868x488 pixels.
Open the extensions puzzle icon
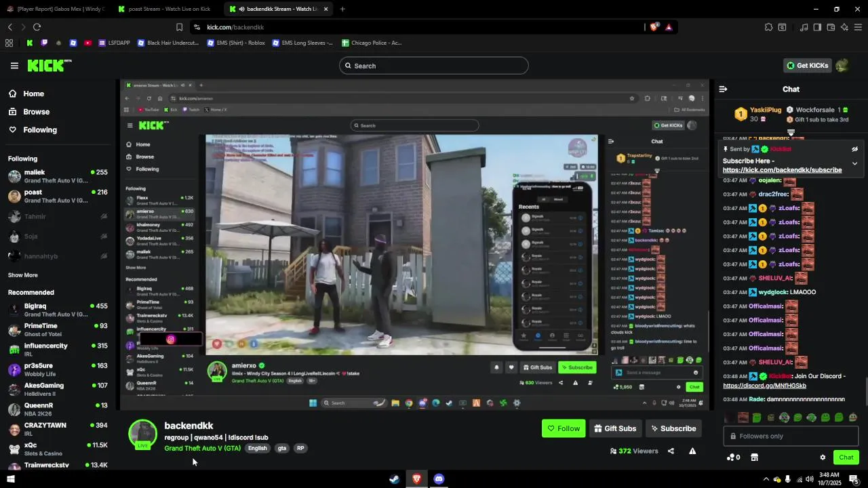[x=768, y=27]
